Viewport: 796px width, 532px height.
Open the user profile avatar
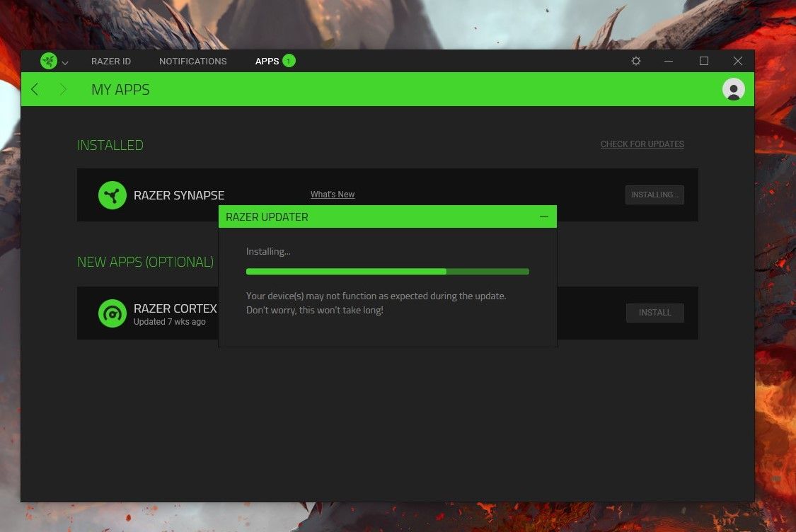pos(733,89)
